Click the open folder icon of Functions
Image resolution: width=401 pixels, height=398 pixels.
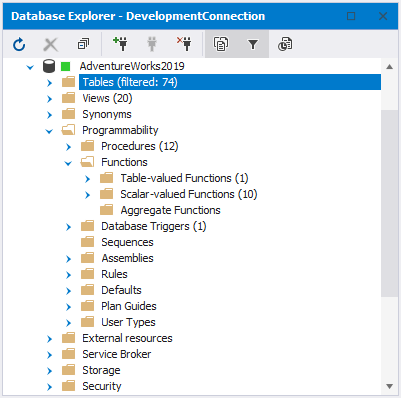pos(87,162)
